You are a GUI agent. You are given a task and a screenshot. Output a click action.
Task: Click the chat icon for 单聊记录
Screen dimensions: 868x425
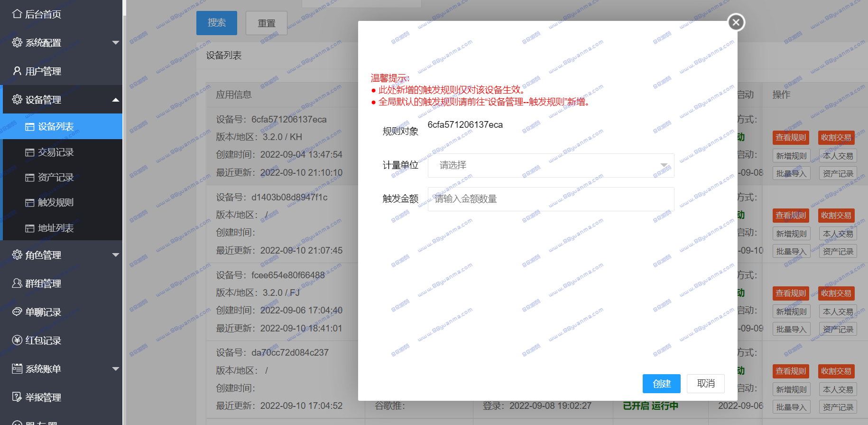click(x=17, y=312)
